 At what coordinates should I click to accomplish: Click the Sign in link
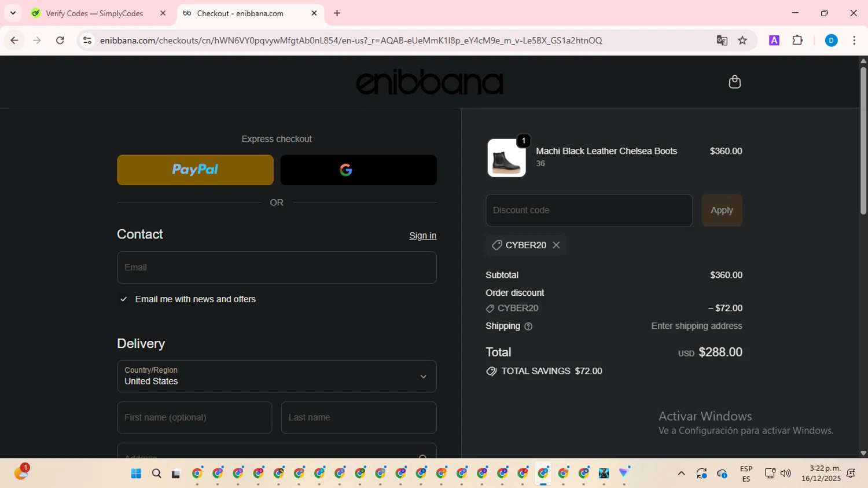[x=422, y=236]
